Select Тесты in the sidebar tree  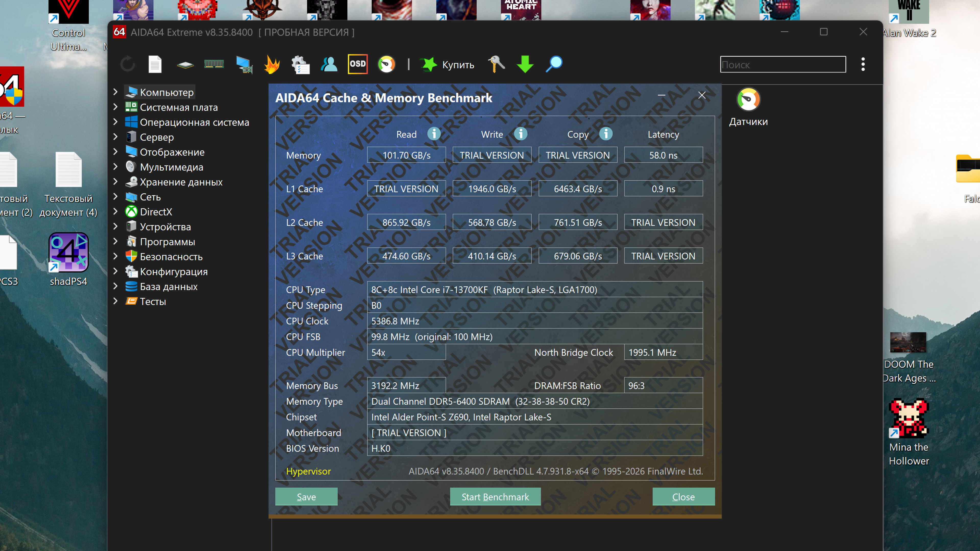coord(153,301)
